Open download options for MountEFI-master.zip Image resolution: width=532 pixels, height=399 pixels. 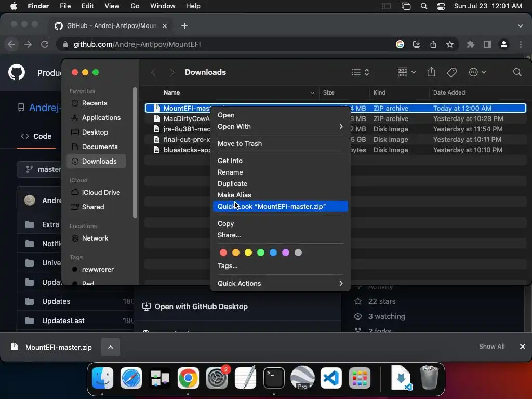point(111,347)
